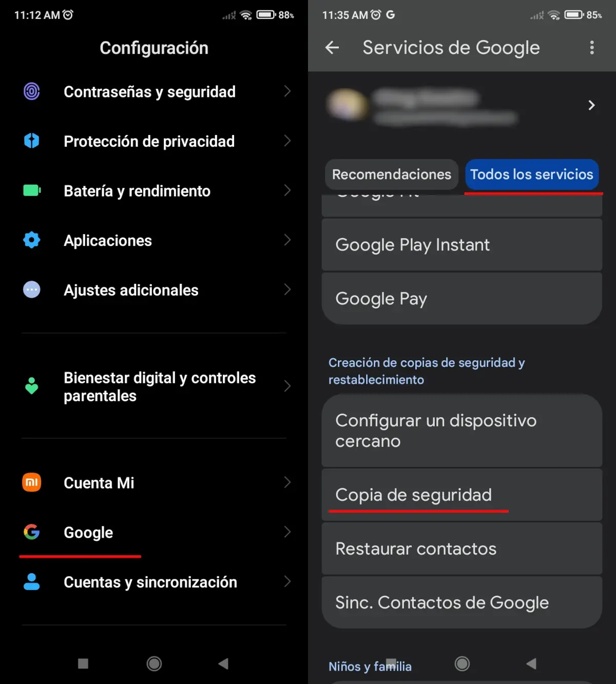This screenshot has width=616, height=684.
Task: Tap the Ajustes adicionales dots icon
Action: pos(32,290)
